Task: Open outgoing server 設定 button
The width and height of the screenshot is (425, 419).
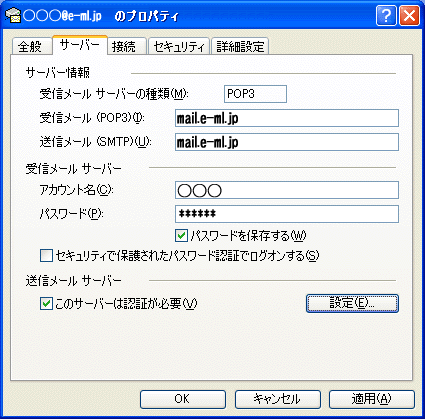Action: (x=352, y=303)
